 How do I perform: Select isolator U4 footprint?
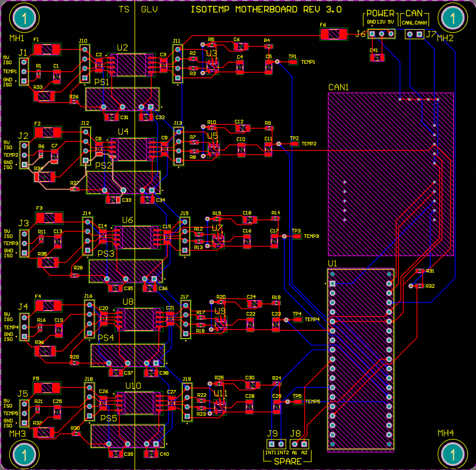(x=132, y=149)
